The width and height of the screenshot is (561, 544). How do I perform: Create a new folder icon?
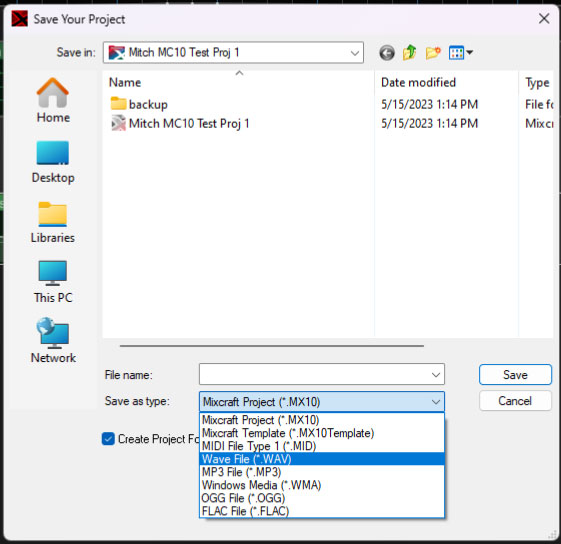click(433, 53)
